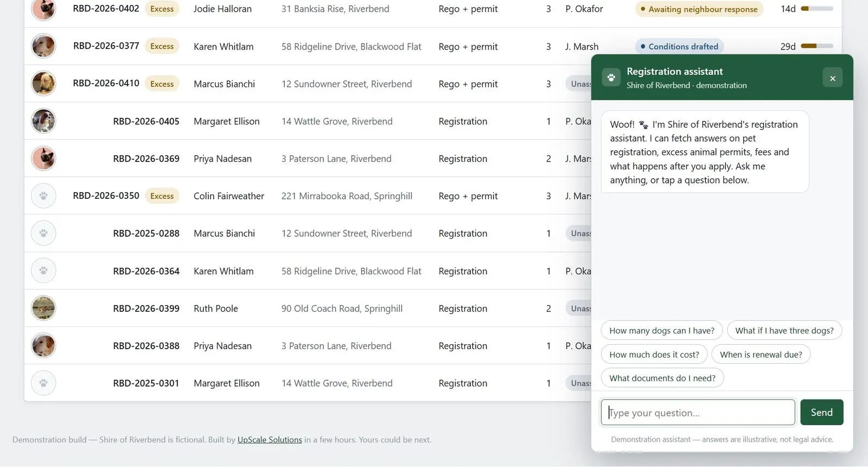Click Excess badge on RBD-2026-0350
The width and height of the screenshot is (868, 467).
(x=162, y=196)
